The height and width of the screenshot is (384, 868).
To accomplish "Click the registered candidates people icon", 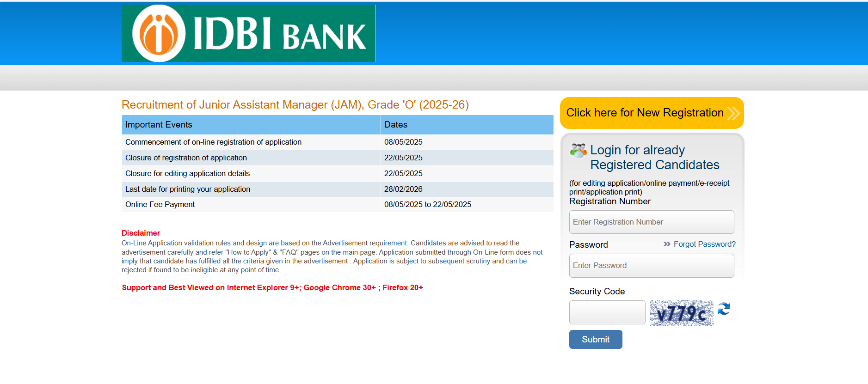I will pyautogui.click(x=578, y=151).
